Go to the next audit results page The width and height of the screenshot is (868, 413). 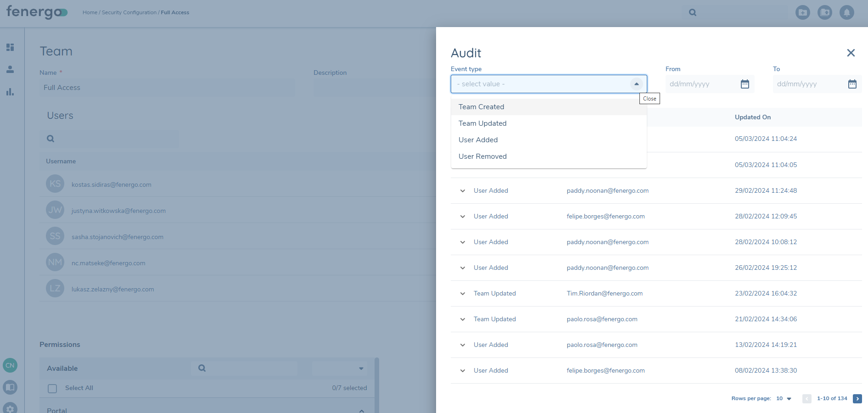[858, 399]
